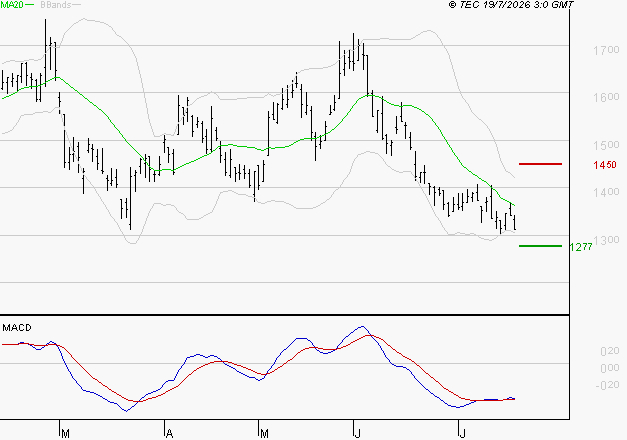Click the A month label on time axis

point(170,434)
